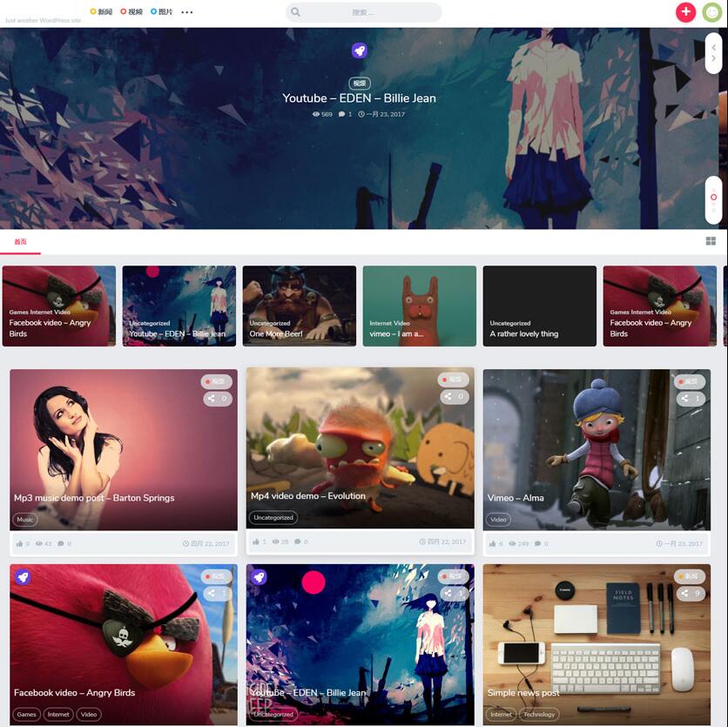This screenshot has height=727, width=728.
Task: Click the views eye icon under Vimeo – Alma
Action: [513, 543]
